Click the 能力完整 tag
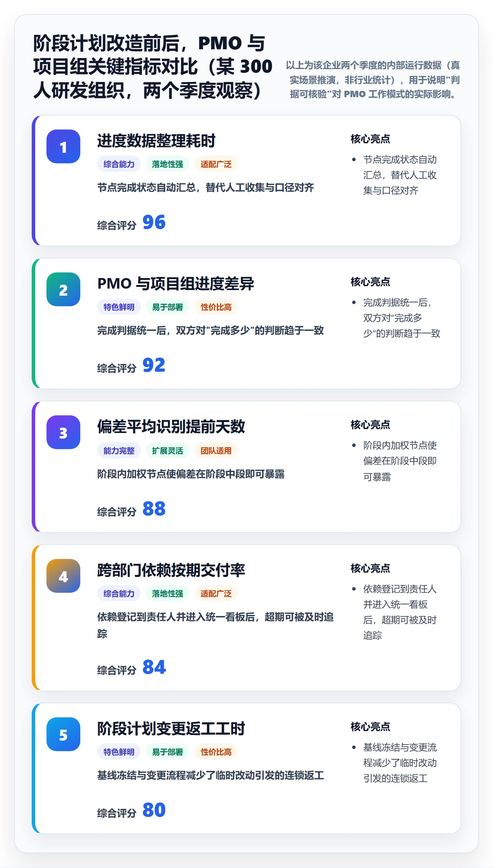Image resolution: width=493 pixels, height=868 pixels. (x=119, y=451)
